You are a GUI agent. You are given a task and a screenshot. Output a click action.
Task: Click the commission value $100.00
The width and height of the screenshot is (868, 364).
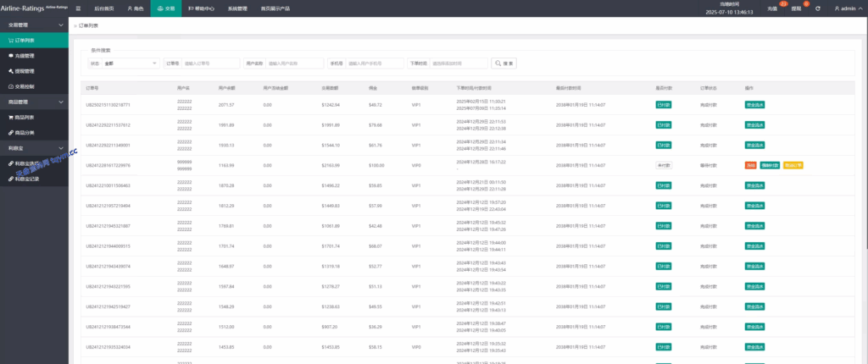376,165
